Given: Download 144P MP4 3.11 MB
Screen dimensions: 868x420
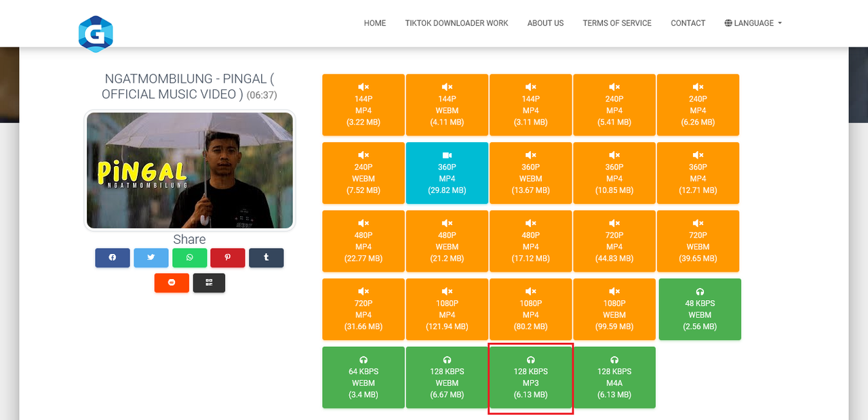Looking at the screenshot, I should (531, 105).
